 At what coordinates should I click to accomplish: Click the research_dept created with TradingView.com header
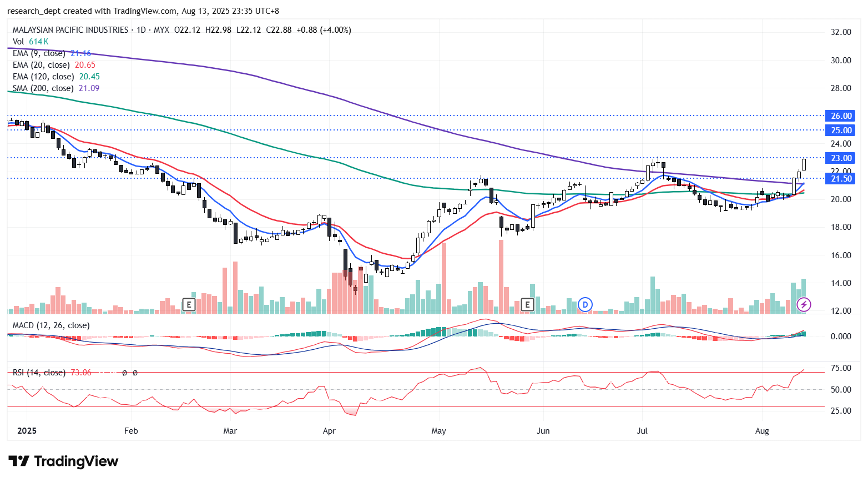[x=143, y=11]
